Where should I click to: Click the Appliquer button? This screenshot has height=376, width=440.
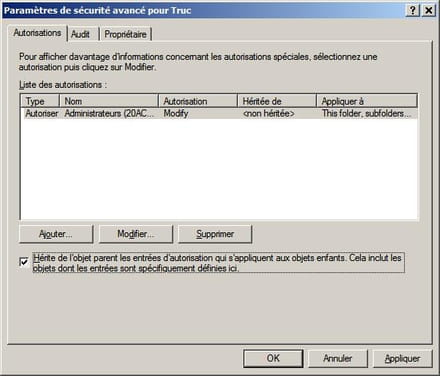click(402, 358)
